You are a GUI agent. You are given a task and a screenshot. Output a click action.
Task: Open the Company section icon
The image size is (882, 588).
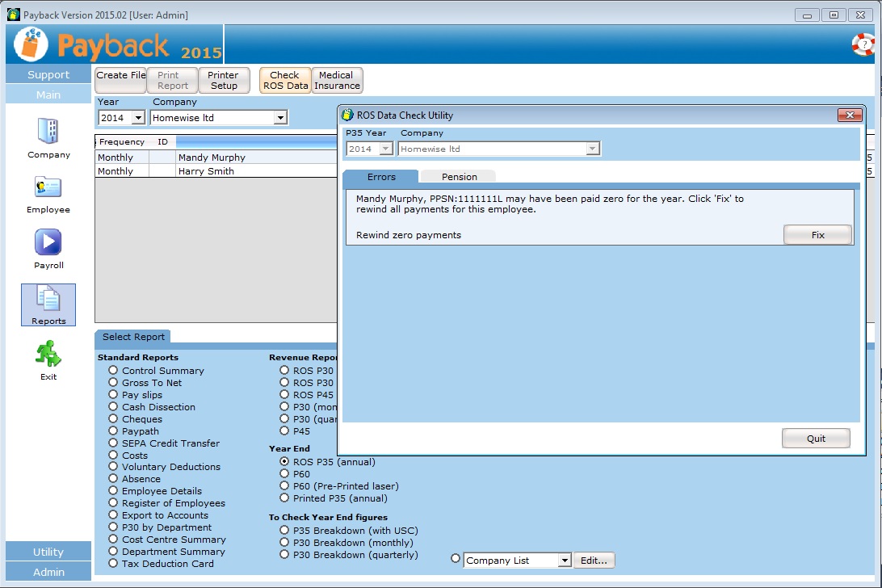click(48, 132)
